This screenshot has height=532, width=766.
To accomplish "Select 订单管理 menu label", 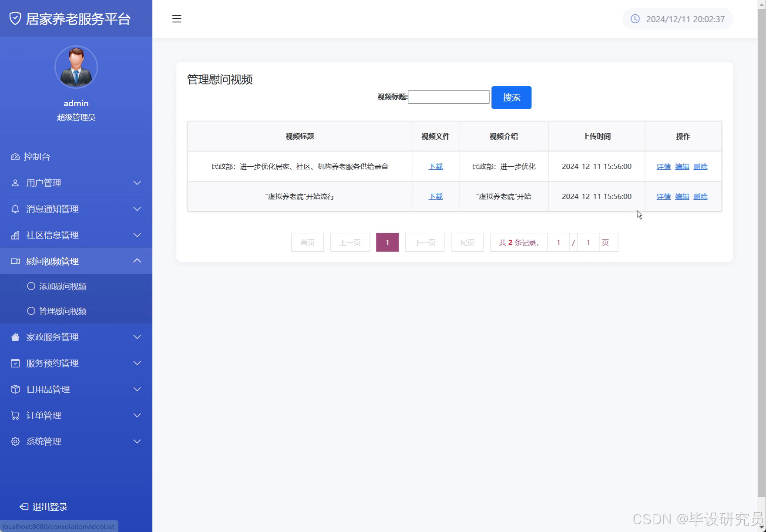I will (x=44, y=415).
